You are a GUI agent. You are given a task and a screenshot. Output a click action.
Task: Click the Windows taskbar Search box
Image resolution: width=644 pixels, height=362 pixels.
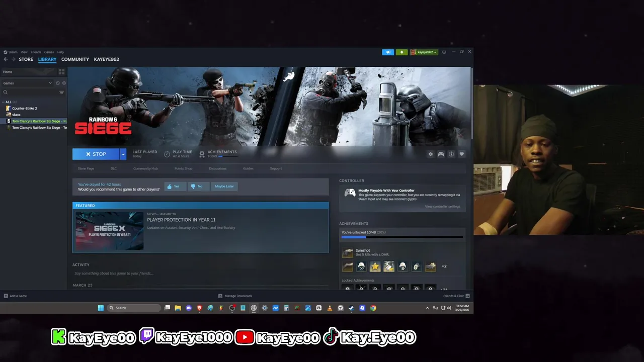[x=133, y=308]
